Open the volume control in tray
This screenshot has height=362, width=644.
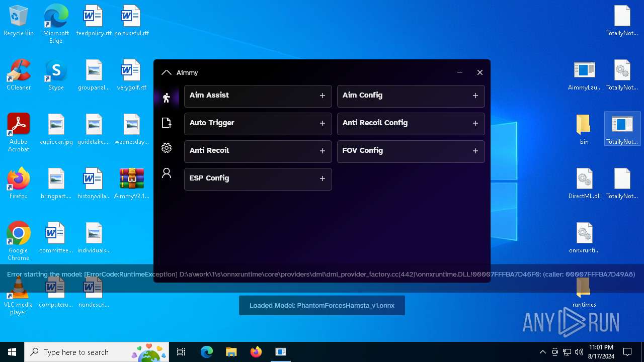(579, 352)
